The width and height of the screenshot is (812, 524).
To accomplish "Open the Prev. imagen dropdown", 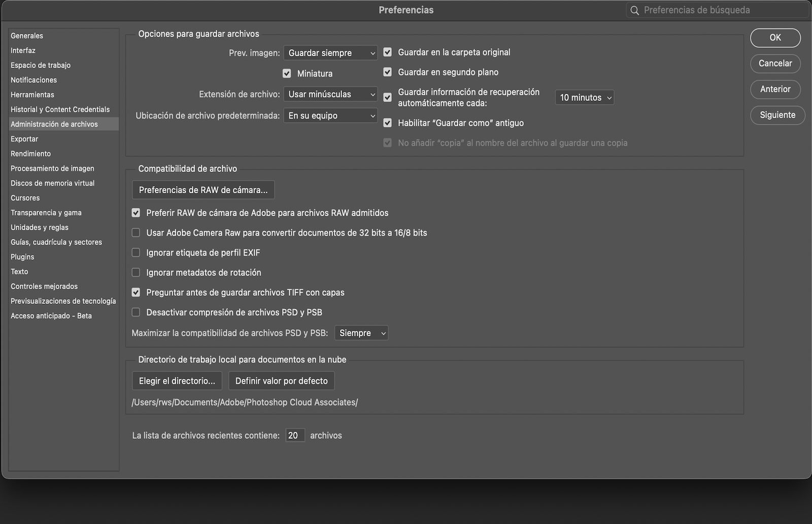I will click(330, 53).
